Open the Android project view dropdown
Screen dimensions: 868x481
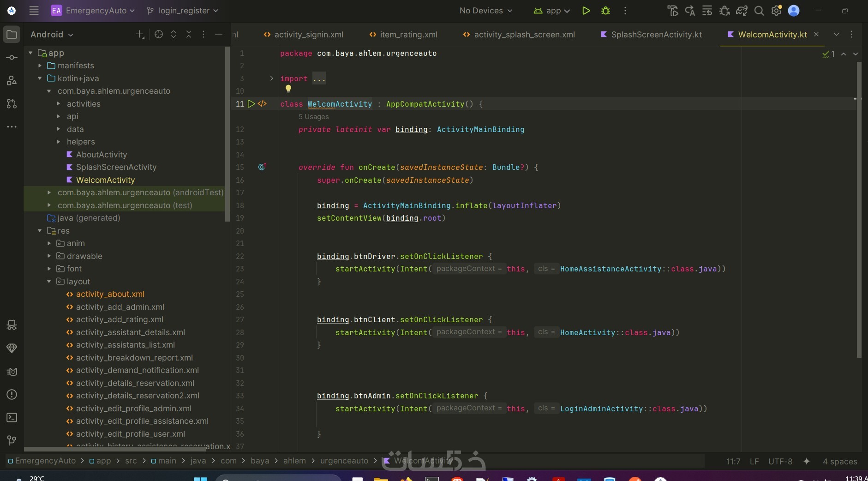52,35
